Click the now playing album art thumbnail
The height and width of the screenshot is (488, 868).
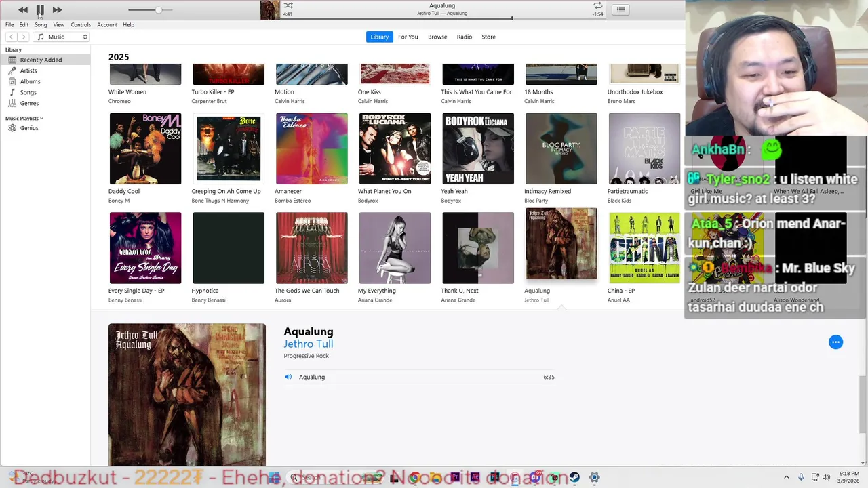pos(270,9)
